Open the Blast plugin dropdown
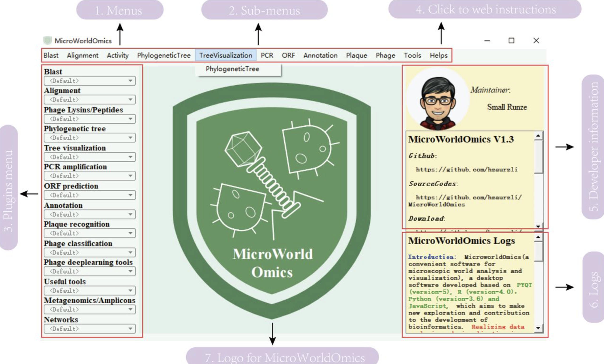Image resolution: width=604 pixels, height=364 pixels. click(x=89, y=81)
